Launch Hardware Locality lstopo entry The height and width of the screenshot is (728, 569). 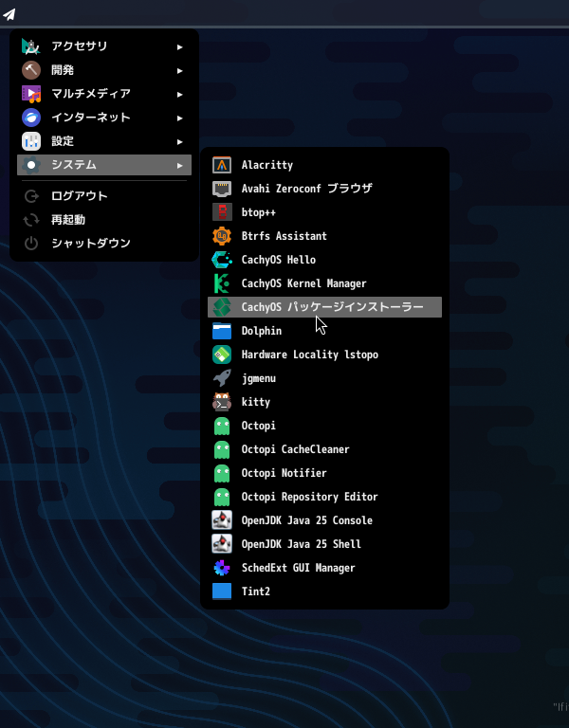tap(324, 355)
